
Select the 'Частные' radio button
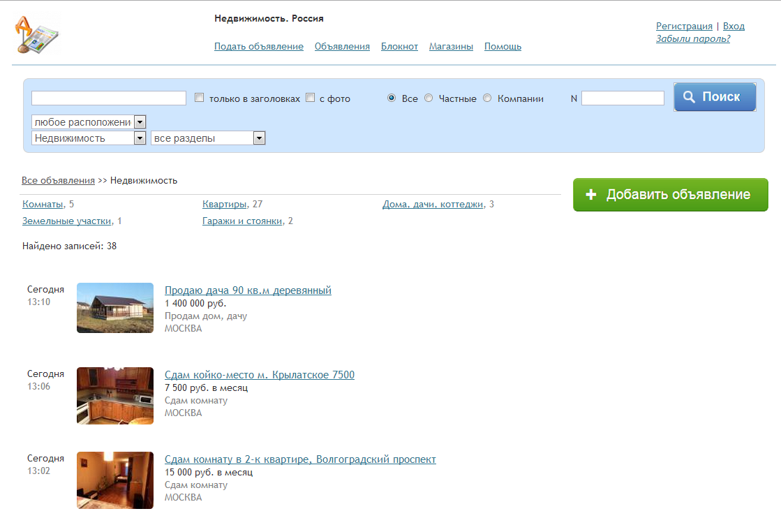point(429,98)
